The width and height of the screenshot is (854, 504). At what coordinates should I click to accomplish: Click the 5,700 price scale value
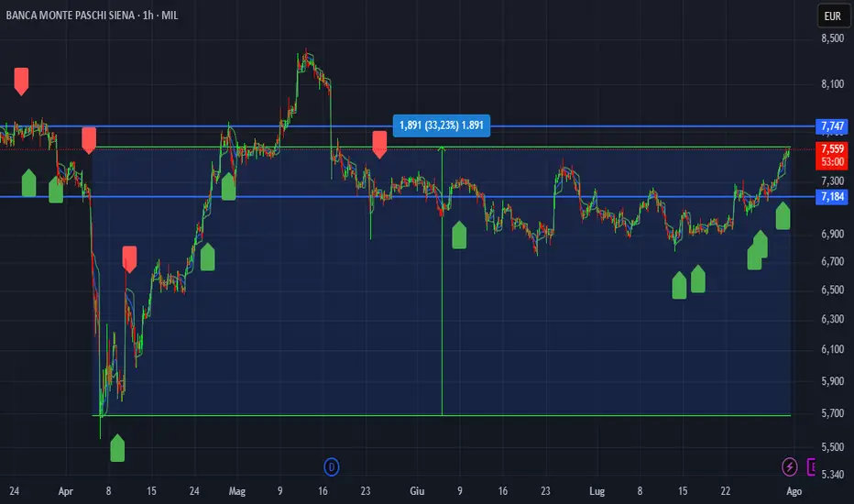click(x=832, y=413)
